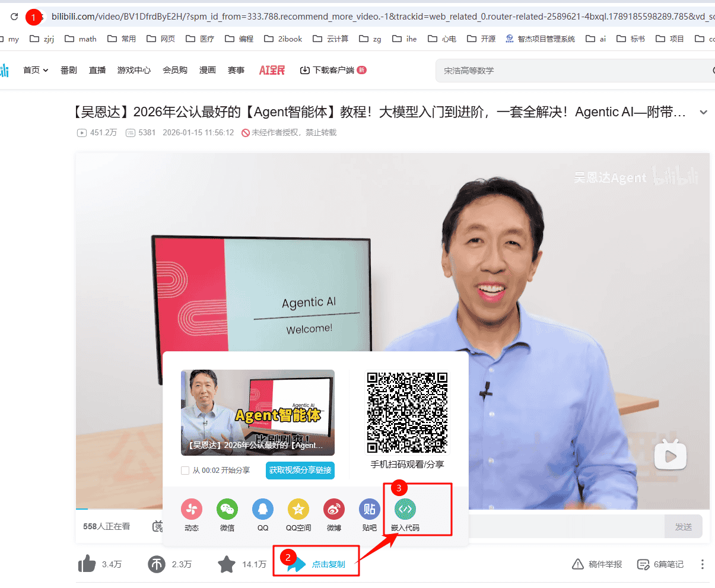The width and height of the screenshot is (715, 588).
Task: Open the '2ibook' bookmark folder
Action: point(283,39)
